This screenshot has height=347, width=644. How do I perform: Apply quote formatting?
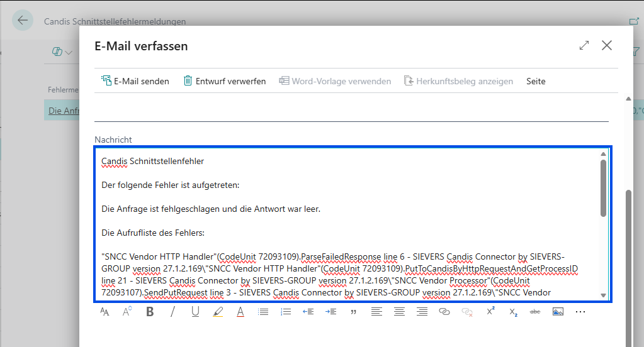pyautogui.click(x=353, y=312)
